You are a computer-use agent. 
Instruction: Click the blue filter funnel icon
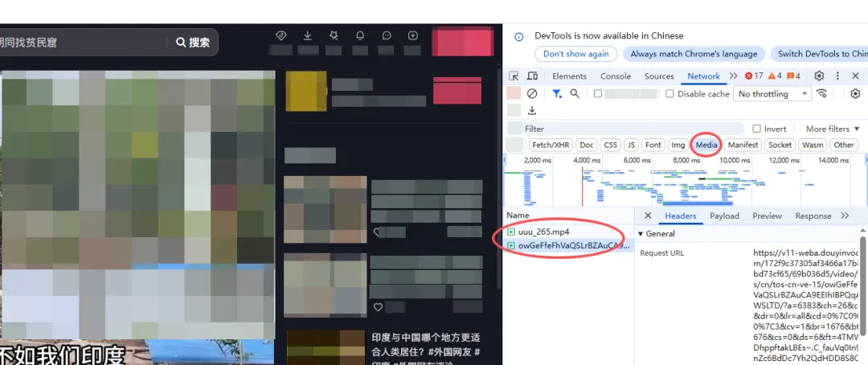[x=557, y=93]
